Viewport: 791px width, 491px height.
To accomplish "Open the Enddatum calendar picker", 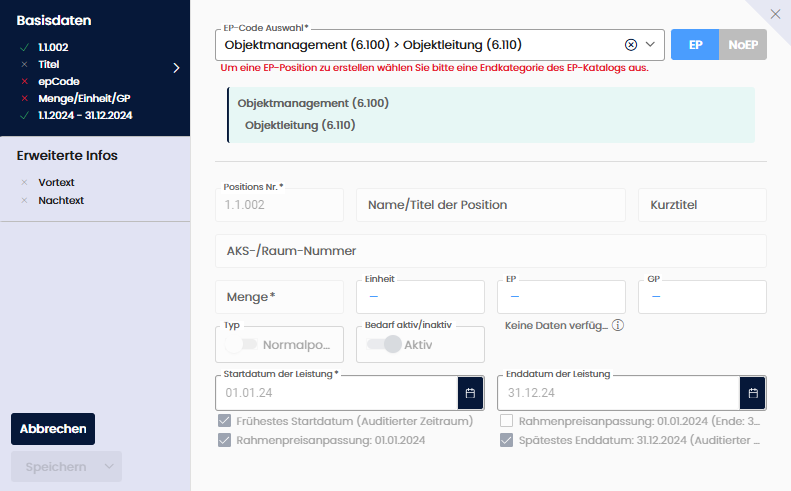I will point(753,392).
